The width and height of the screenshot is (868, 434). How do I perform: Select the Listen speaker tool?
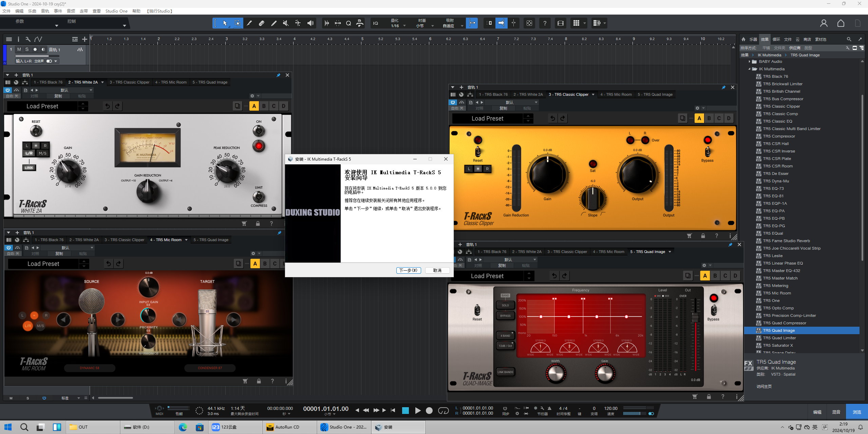point(310,23)
